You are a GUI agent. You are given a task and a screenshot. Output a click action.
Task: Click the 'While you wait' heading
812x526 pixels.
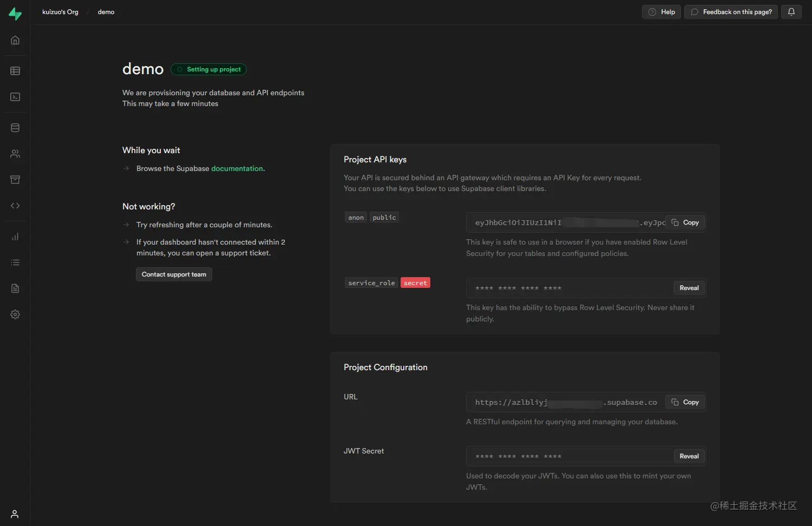tap(151, 150)
